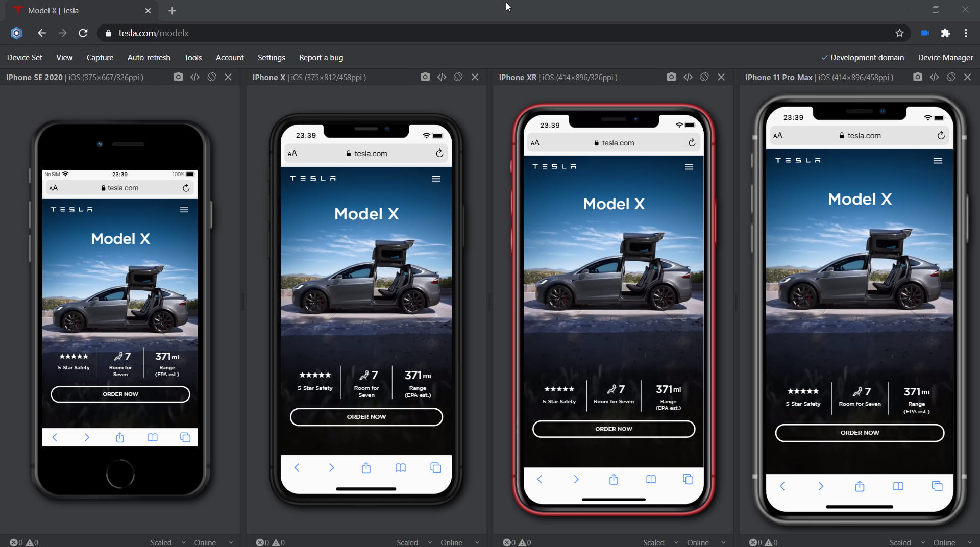980x547 pixels.
Task: Open the Tools menu
Action: pos(193,58)
